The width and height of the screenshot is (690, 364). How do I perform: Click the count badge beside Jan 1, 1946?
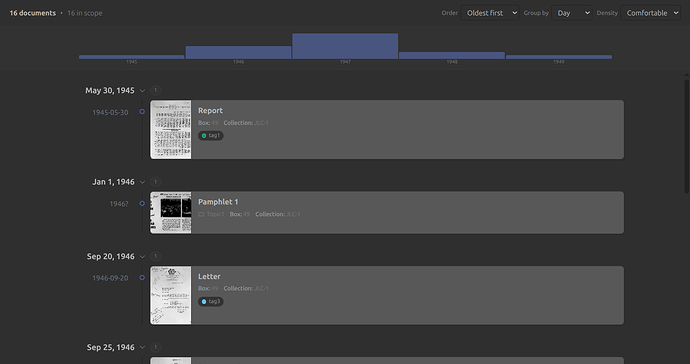[x=155, y=182]
